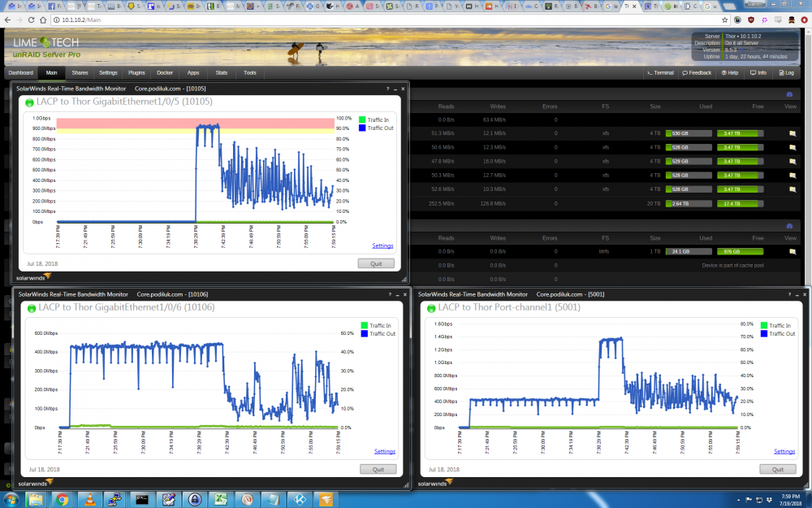Open the Docker tab

pyautogui.click(x=165, y=72)
